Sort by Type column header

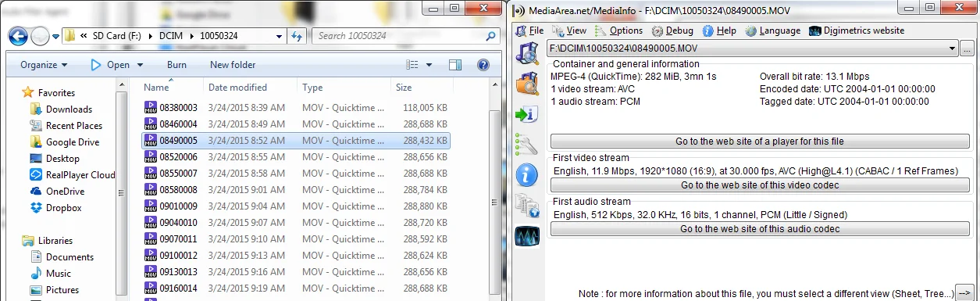coord(344,88)
